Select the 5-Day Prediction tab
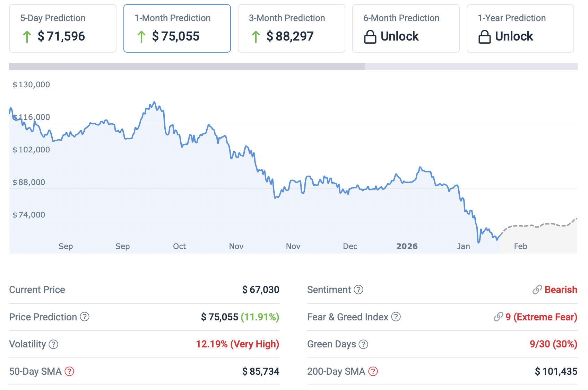Image resolution: width=588 pixels, height=390 pixels. click(63, 28)
